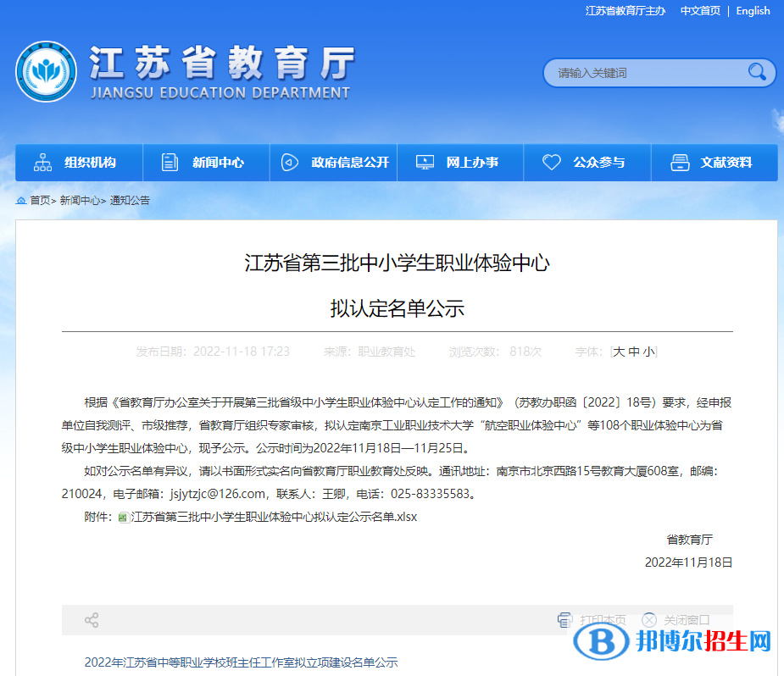Click the 江苏省教育厅主办 text in header
This screenshot has height=676, width=784.
pyautogui.click(x=626, y=11)
